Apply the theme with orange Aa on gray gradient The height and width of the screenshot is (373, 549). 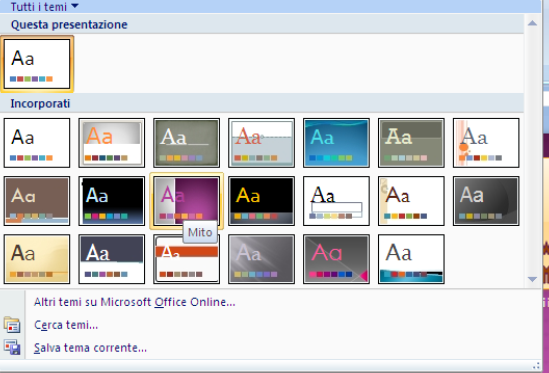112,143
